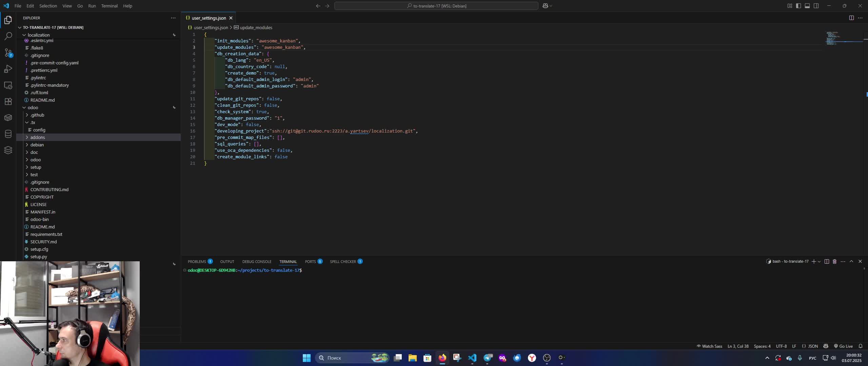Open the Terminal menu
Viewport: 868px width, 366px height.
(x=109, y=6)
